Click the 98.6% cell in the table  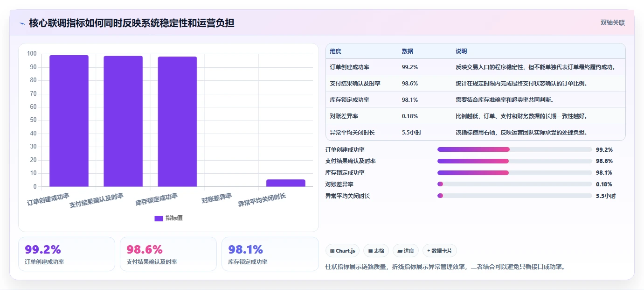pyautogui.click(x=410, y=84)
